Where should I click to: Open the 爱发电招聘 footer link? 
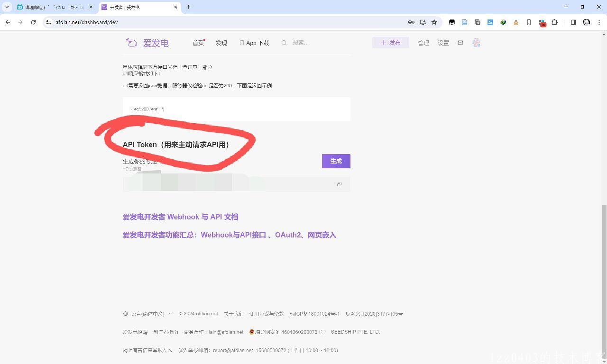pyautogui.click(x=135, y=332)
